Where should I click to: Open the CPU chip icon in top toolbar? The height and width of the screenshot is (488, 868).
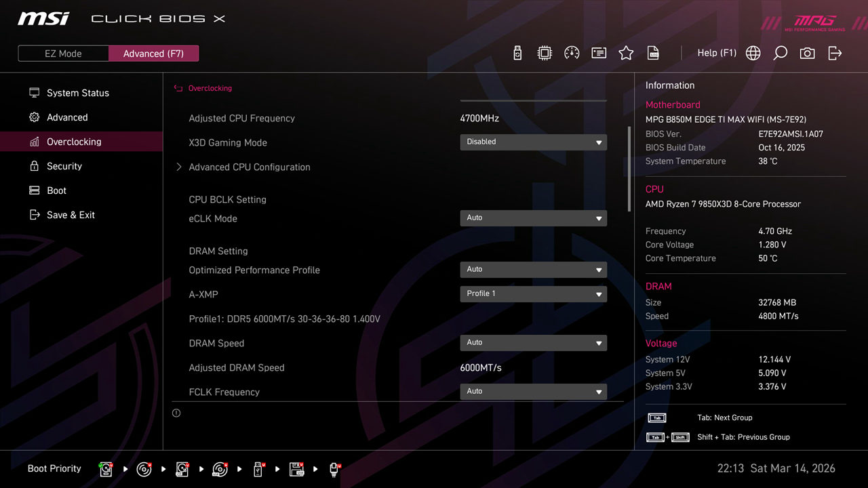(x=545, y=53)
